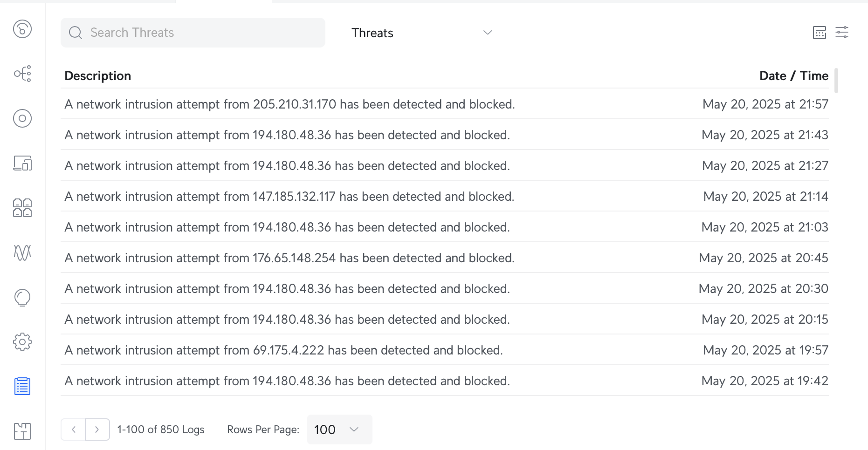Open the statistics waveform sidebar icon
This screenshot has width=868, height=450.
(22, 252)
